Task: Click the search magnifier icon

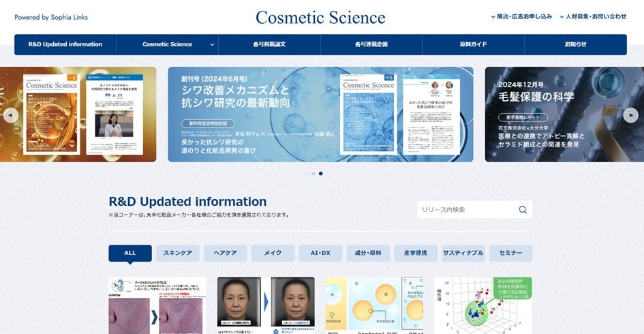Action: (x=523, y=209)
